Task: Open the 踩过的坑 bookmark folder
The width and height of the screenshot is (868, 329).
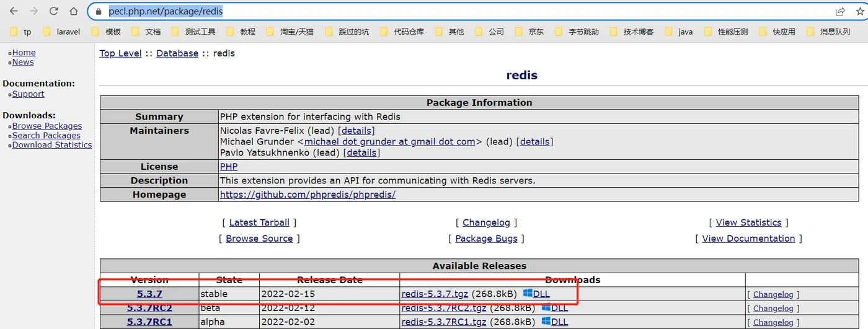Action: 347,32
